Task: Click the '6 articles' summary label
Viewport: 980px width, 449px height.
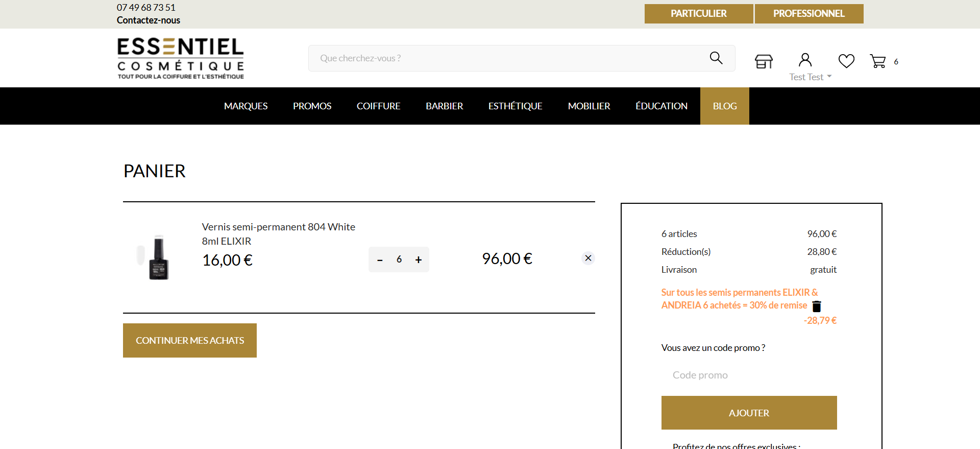Action: 679,234
